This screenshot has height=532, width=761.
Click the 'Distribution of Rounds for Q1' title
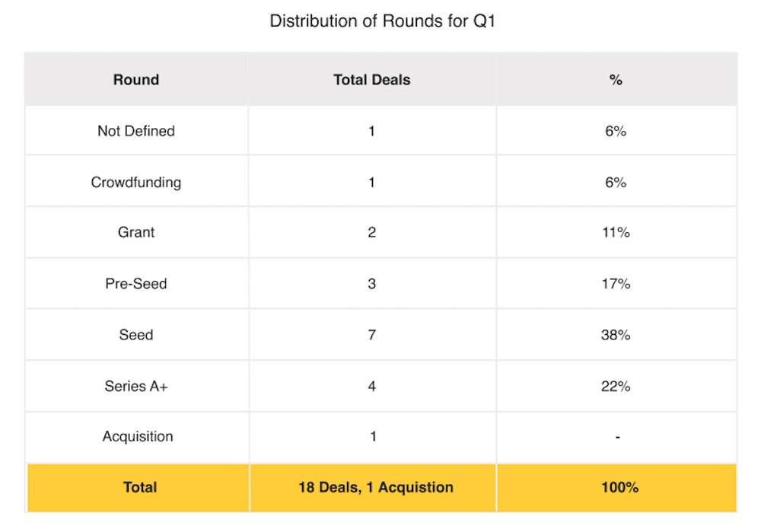tap(383, 21)
